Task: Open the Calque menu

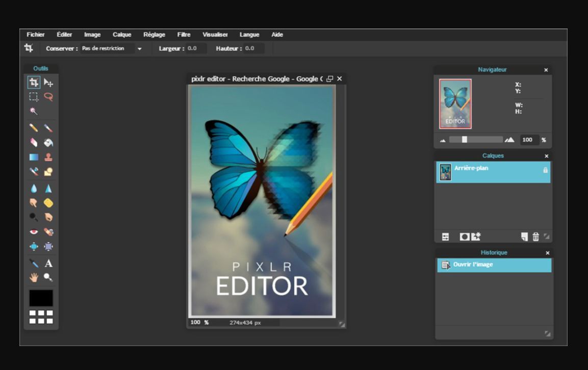Action: 122,35
